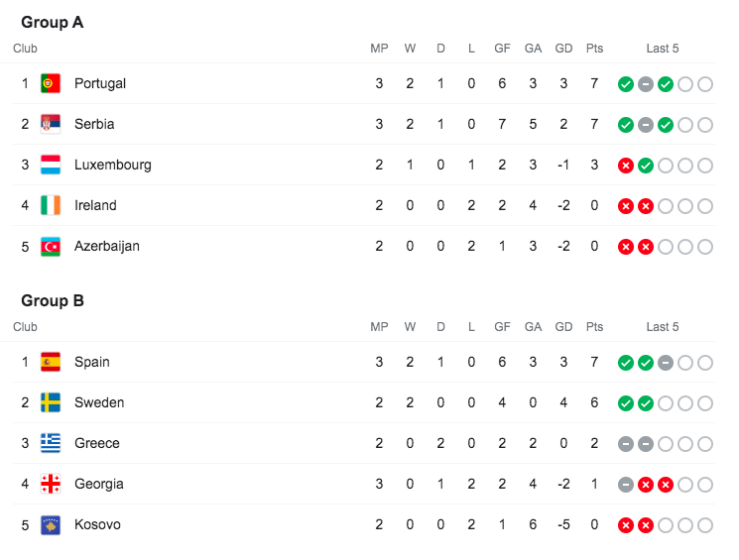This screenshot has height=560, width=739.
Task: Click the Luxembourg flag icon
Action: (x=51, y=165)
